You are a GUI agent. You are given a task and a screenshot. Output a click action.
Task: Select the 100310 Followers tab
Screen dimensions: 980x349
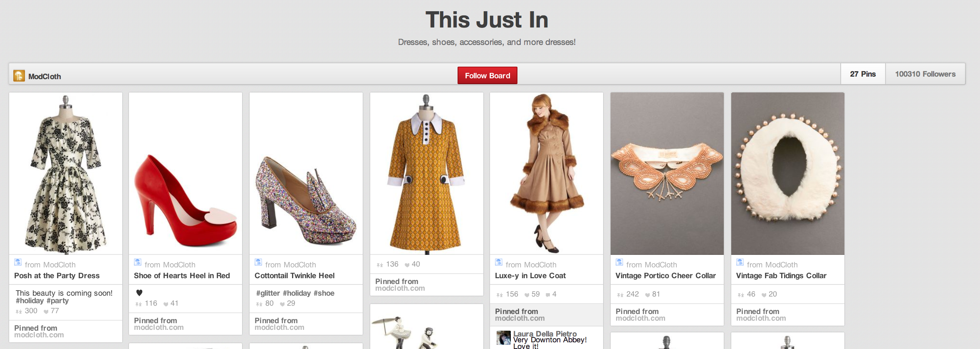[925, 74]
